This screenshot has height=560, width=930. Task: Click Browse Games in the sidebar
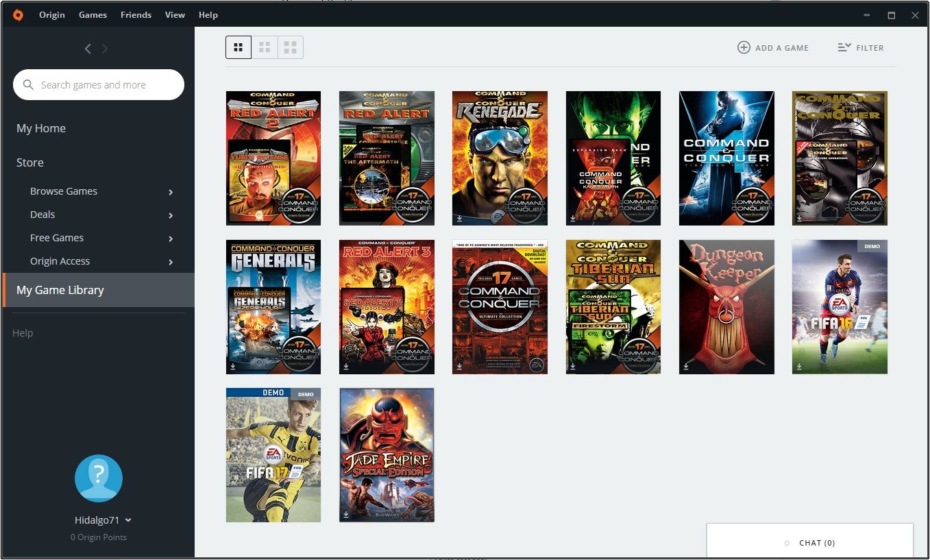(64, 191)
